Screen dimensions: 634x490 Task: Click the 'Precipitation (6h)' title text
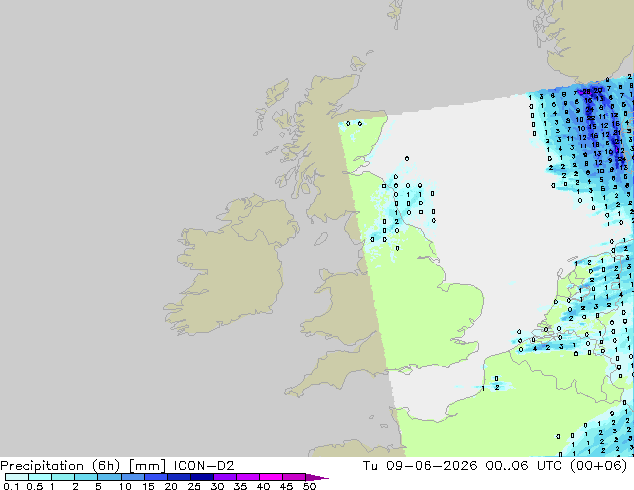pos(60,466)
